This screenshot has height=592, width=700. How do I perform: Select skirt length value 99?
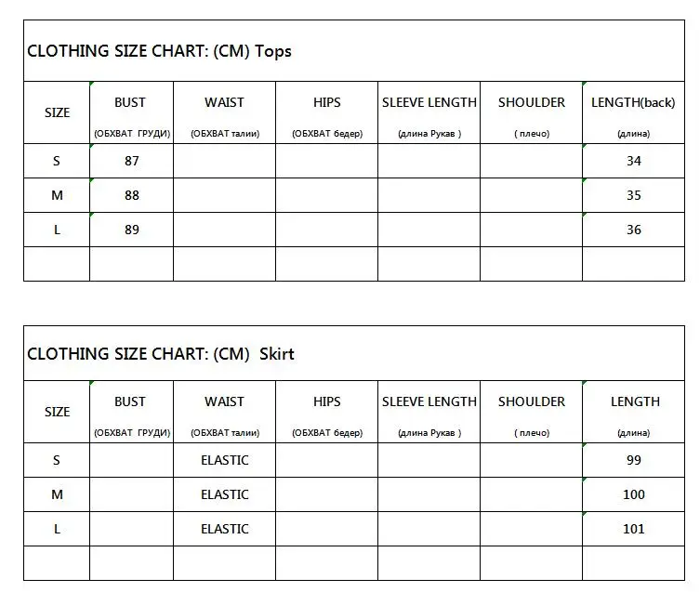tap(633, 460)
